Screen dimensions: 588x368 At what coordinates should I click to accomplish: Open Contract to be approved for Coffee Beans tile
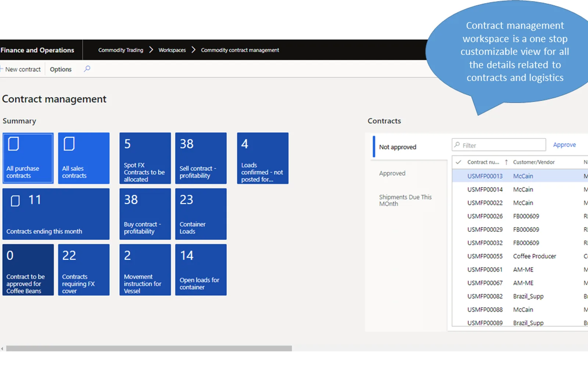(x=28, y=270)
